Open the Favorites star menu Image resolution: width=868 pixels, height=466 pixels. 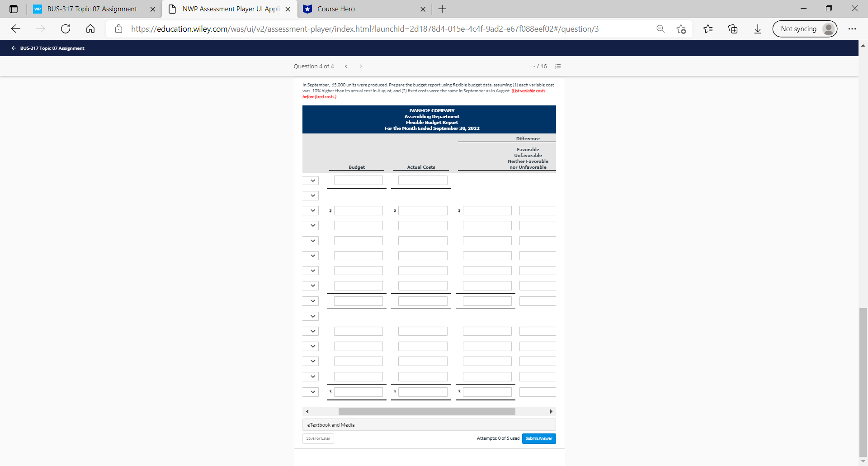click(x=708, y=29)
